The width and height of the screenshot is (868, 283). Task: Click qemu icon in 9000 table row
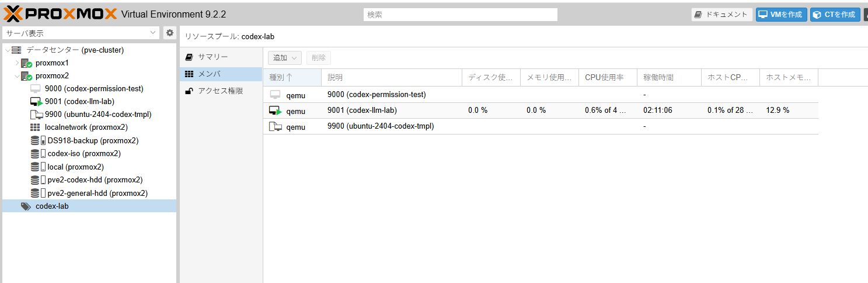point(275,95)
